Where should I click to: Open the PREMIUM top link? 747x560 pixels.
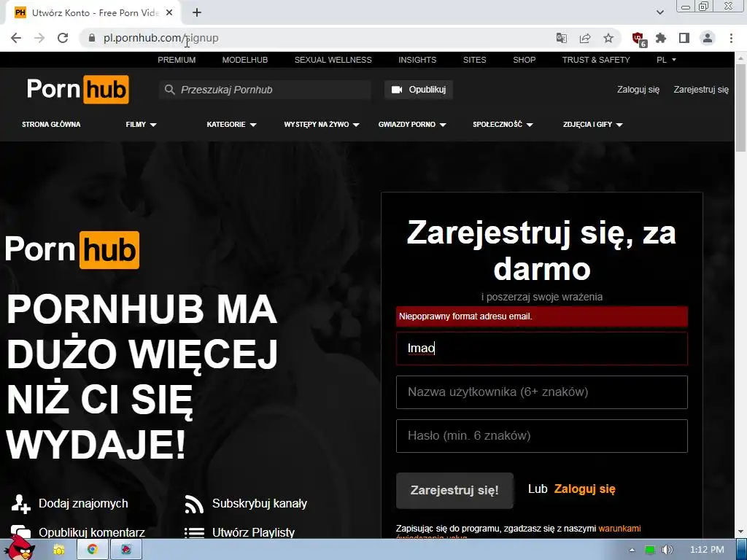177,60
